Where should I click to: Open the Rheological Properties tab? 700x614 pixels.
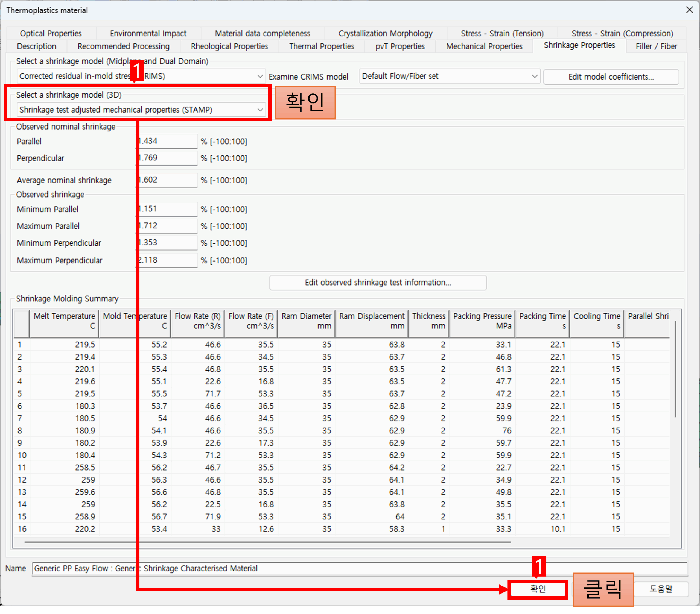click(x=229, y=46)
